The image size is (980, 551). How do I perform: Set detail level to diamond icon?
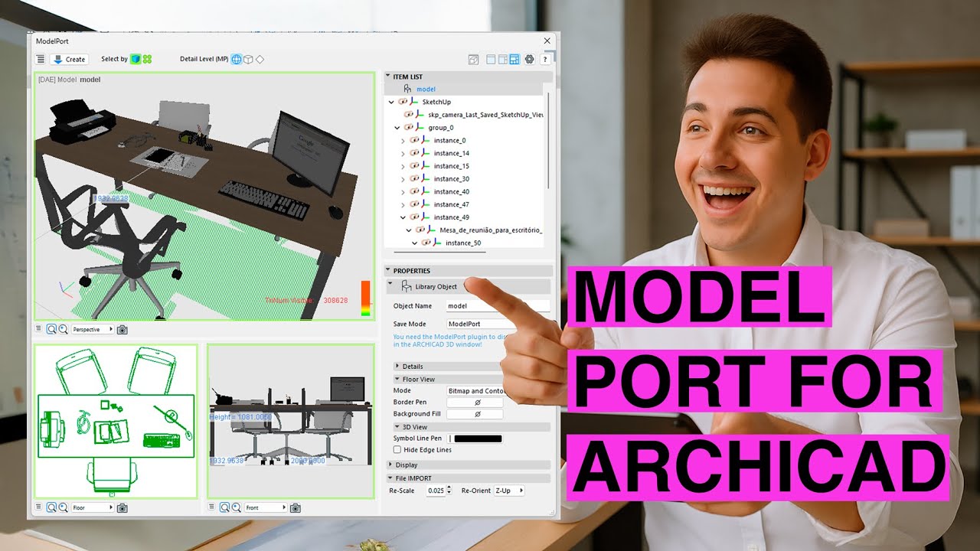pyautogui.click(x=260, y=59)
